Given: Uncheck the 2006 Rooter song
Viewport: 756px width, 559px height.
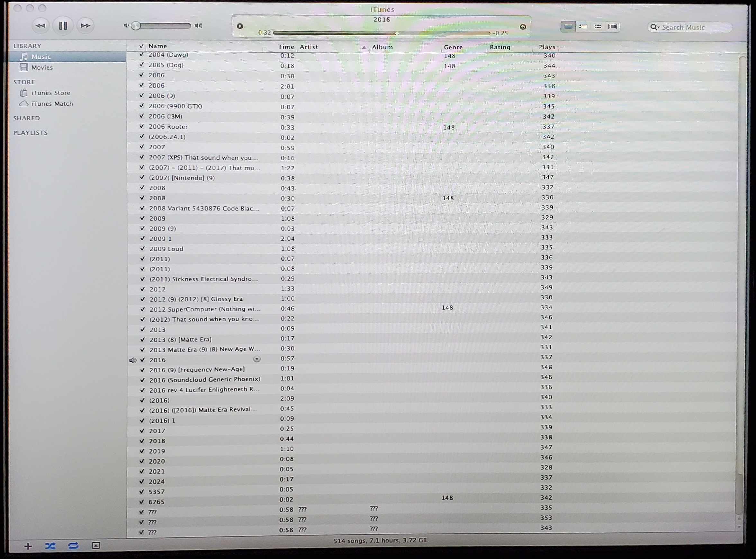Looking at the screenshot, I should point(142,126).
